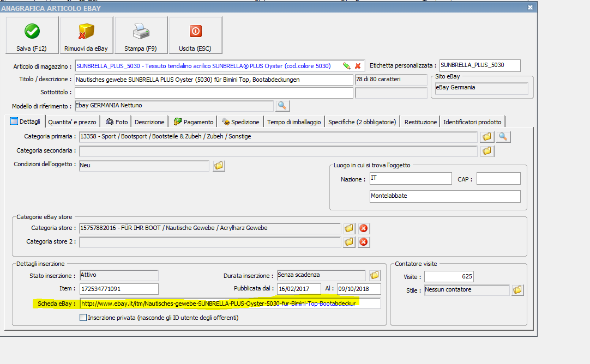This screenshot has width=590, height=364.
Task: Click the Ebay GERMANIA Nettuno model field
Action: tap(174, 106)
